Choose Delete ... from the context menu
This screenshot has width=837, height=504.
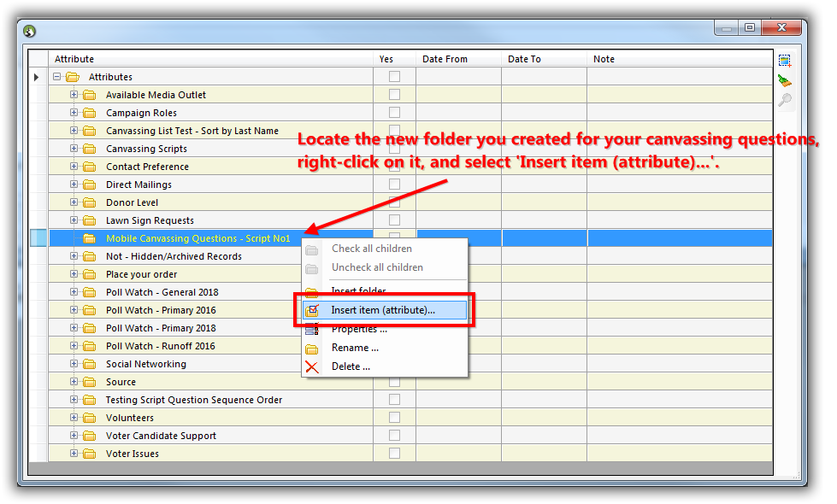[x=385, y=366]
